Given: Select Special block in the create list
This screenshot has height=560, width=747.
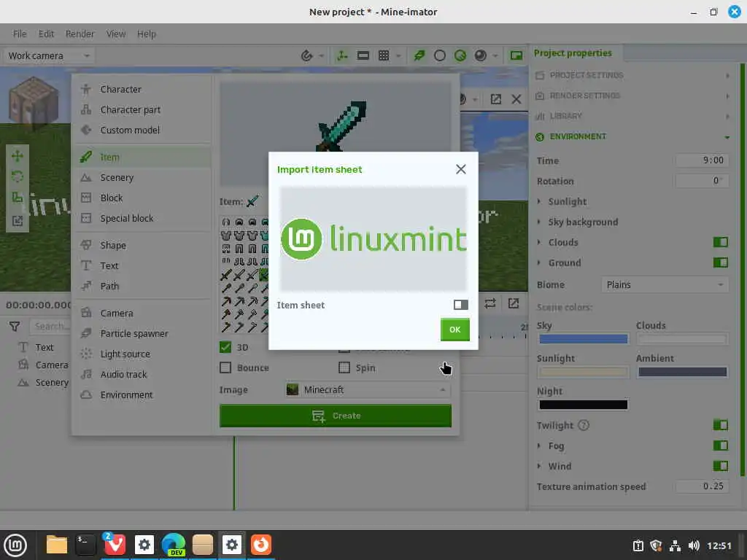Looking at the screenshot, I should pyautogui.click(x=142, y=218).
